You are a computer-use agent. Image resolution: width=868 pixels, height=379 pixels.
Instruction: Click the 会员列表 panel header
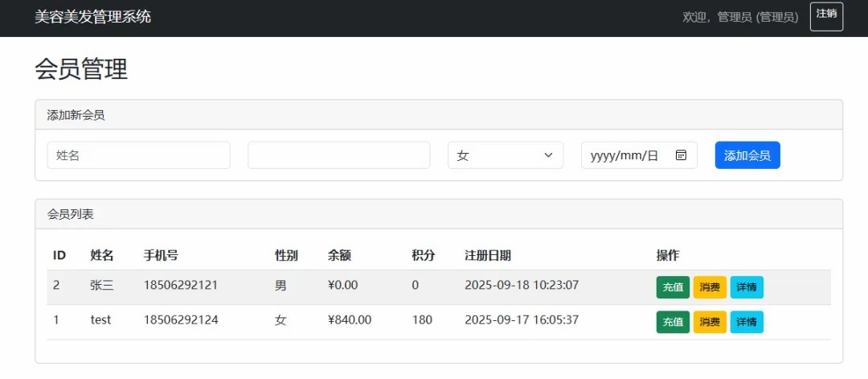71,214
